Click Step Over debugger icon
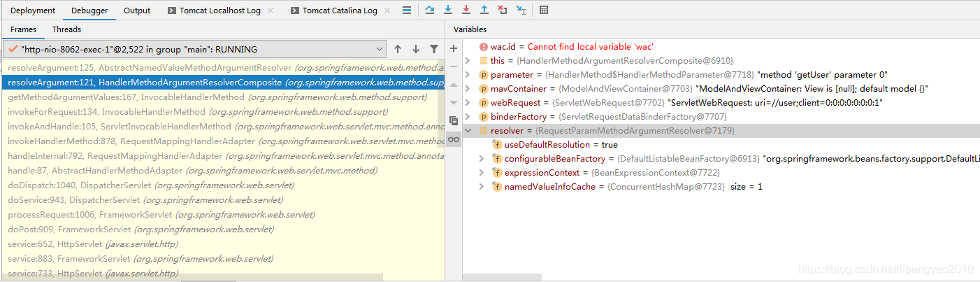Viewport: 980px width, 282px height. (429, 10)
